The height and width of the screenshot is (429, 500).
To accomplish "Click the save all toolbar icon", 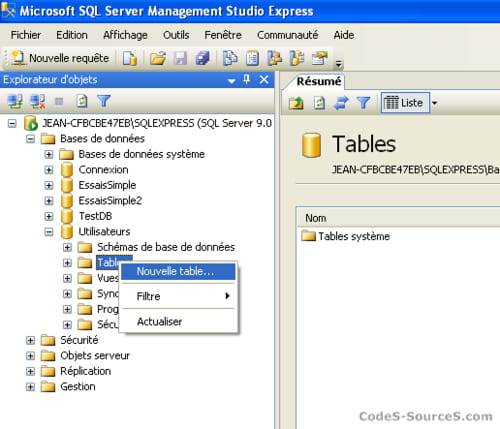I will (x=202, y=59).
